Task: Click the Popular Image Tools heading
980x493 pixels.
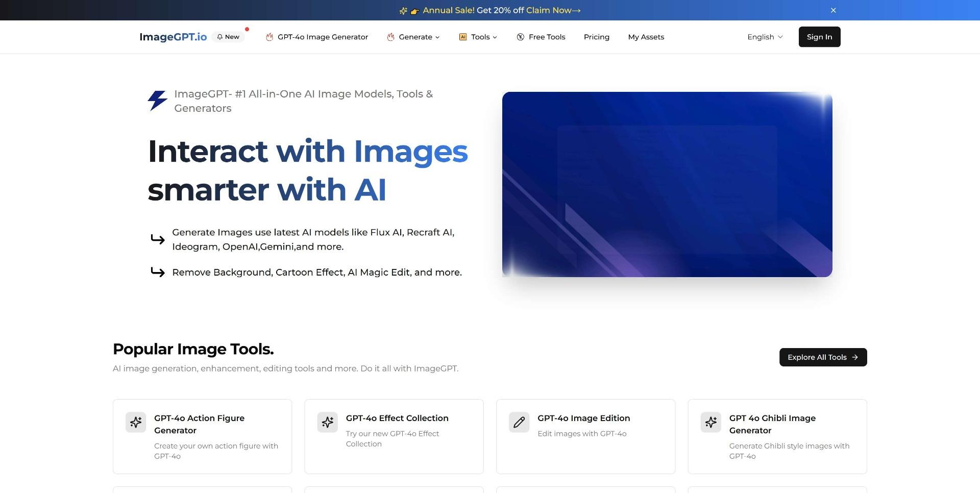Action: (x=193, y=349)
